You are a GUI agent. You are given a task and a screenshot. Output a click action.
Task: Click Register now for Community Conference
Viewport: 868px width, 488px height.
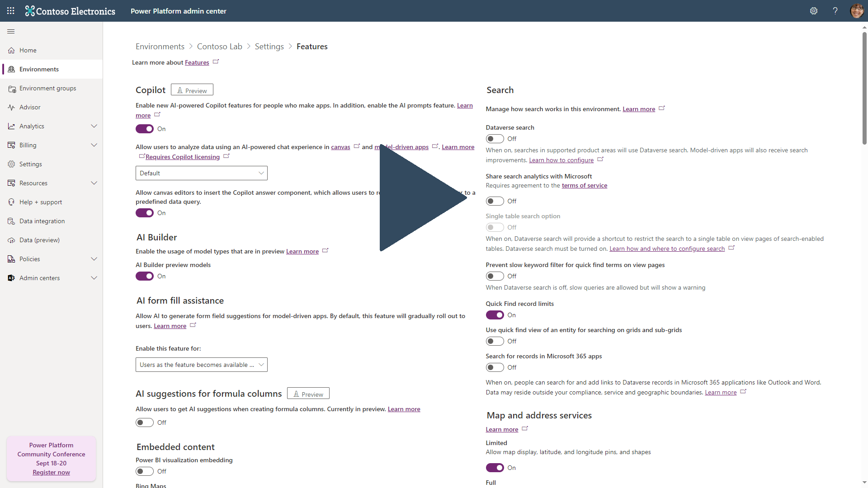(x=51, y=472)
